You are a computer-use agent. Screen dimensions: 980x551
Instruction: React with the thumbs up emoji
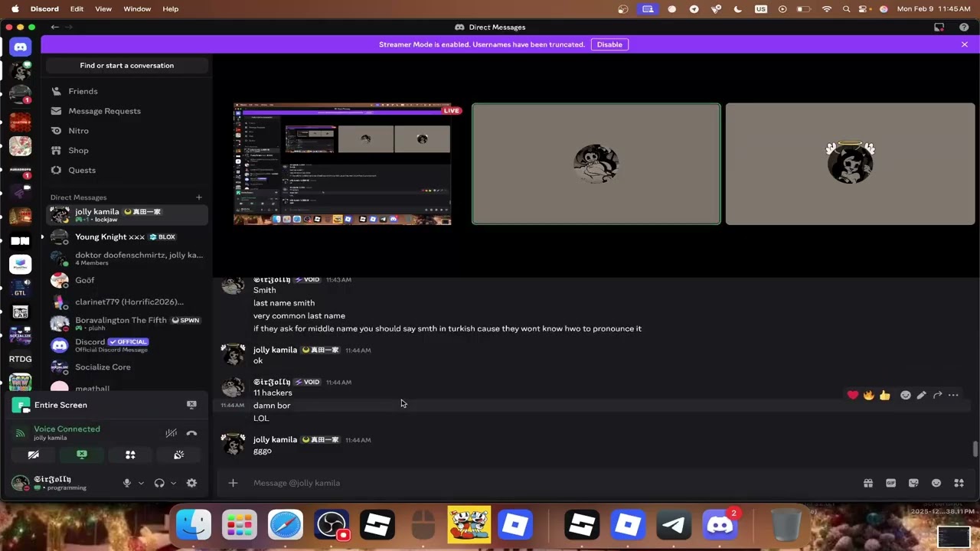(885, 395)
